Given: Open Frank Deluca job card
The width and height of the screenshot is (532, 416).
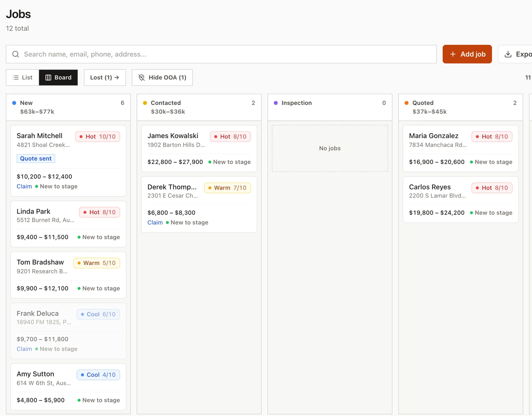Looking at the screenshot, I should click(68, 331).
